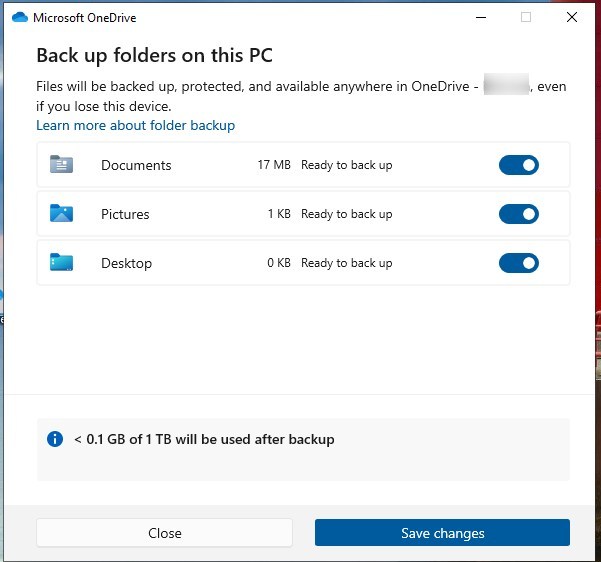Click the Close button at bottom
Image resolution: width=601 pixels, height=562 pixels.
point(164,533)
